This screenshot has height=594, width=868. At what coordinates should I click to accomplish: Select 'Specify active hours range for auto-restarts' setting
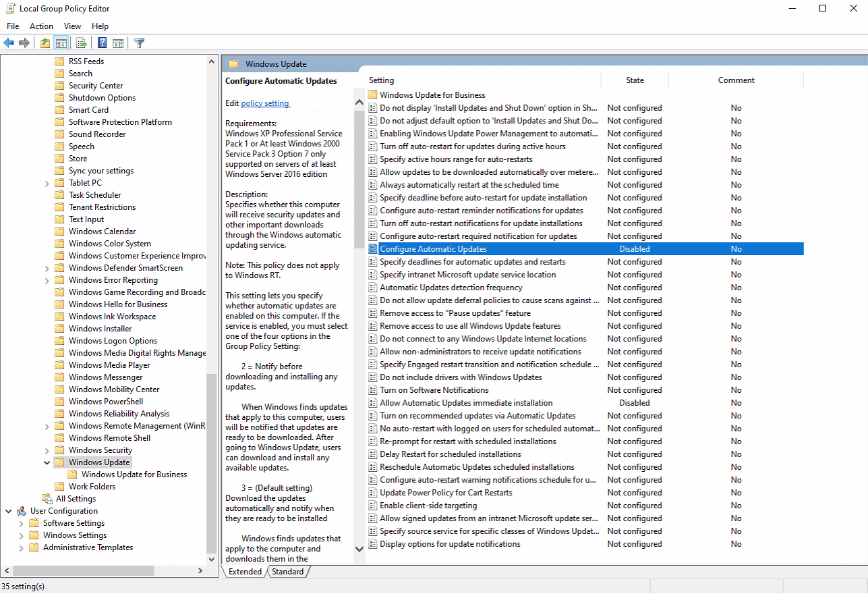tap(456, 159)
